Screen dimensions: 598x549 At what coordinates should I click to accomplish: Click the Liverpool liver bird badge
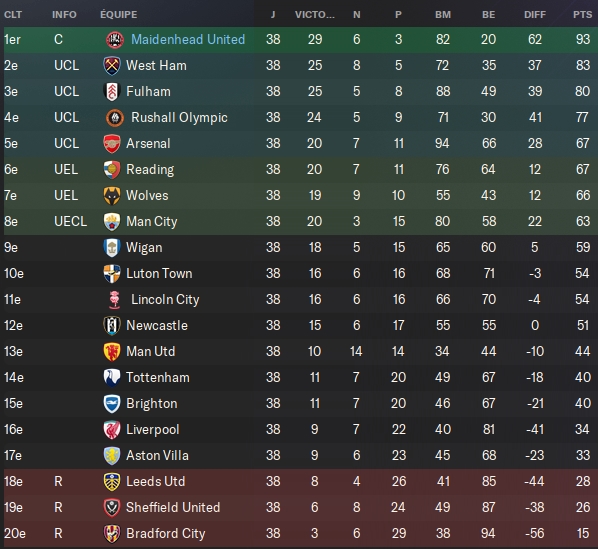pyautogui.click(x=112, y=430)
